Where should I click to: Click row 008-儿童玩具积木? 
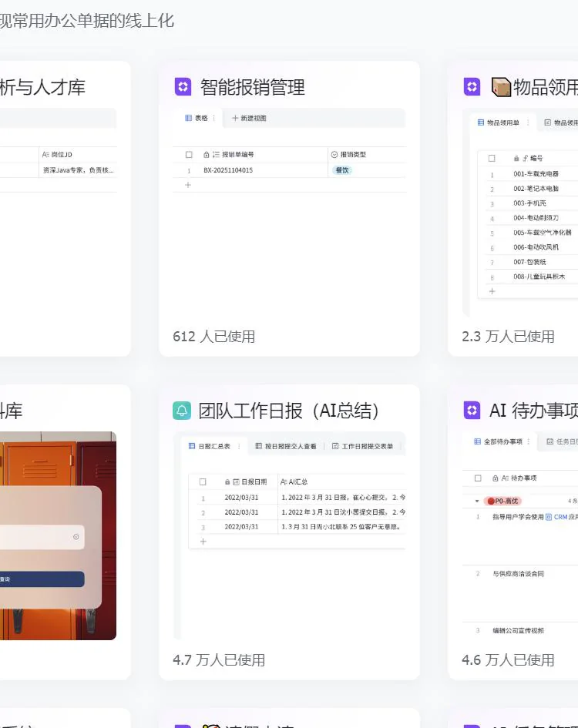tap(539, 277)
